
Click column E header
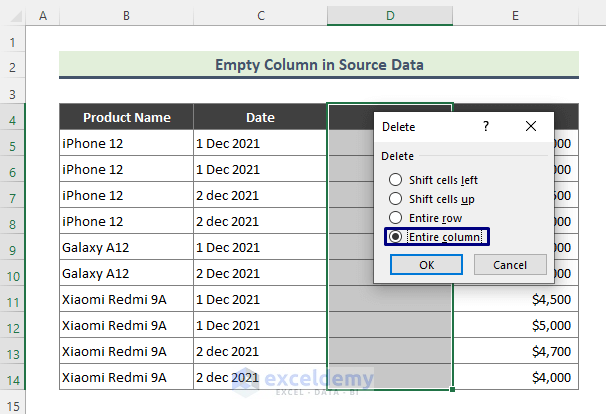[x=515, y=17]
